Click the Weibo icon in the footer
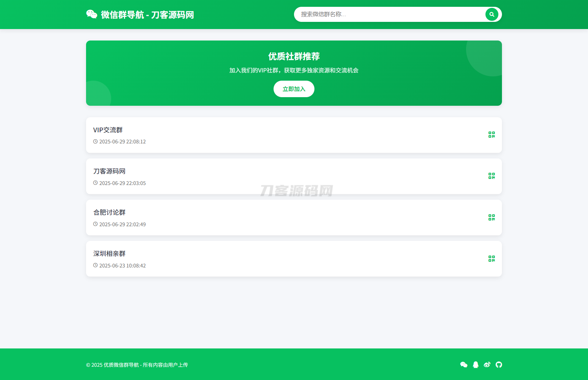Image resolution: width=588 pixels, height=380 pixels. coord(487,365)
